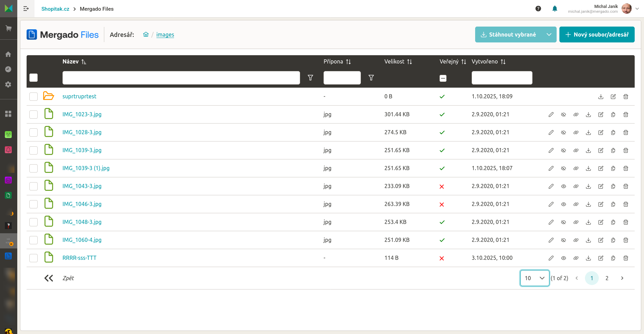The image size is (644, 334).
Task: Duplicate IMG_1048-3.jpg using the copy icon
Action: [613, 222]
